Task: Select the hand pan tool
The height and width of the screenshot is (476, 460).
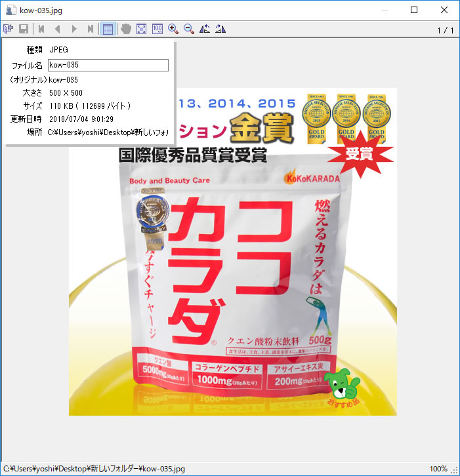Action: tap(126, 29)
